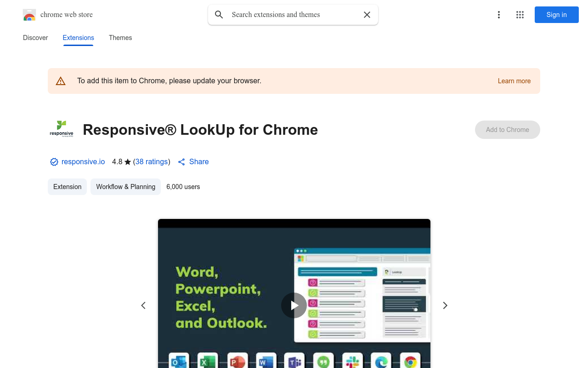Click the Slack icon in the video preview
588x368 pixels.
(352, 361)
